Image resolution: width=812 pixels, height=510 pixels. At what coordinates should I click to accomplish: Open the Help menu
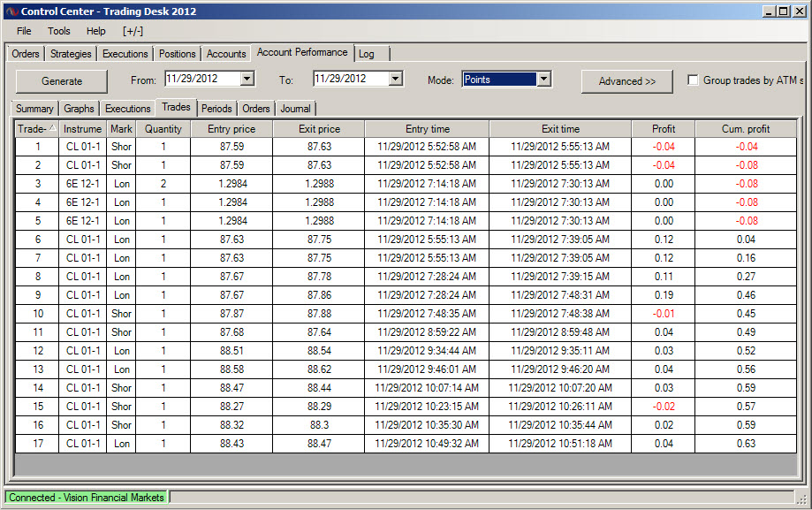click(x=95, y=31)
